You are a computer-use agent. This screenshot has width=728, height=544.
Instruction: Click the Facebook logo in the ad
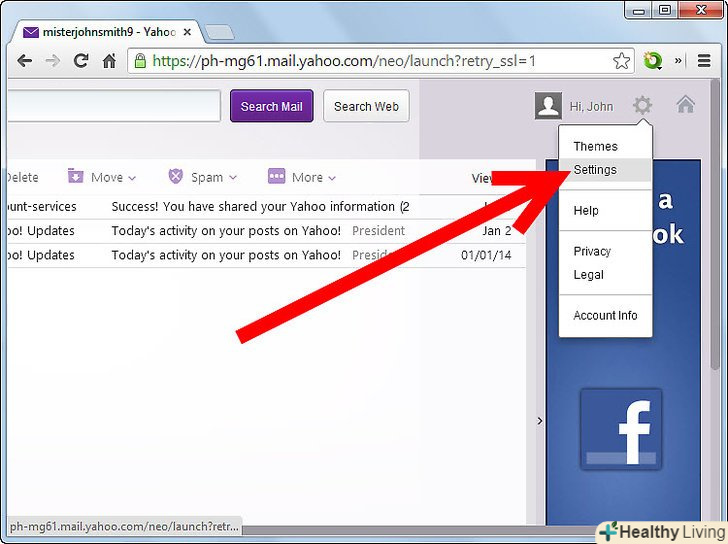(621, 429)
